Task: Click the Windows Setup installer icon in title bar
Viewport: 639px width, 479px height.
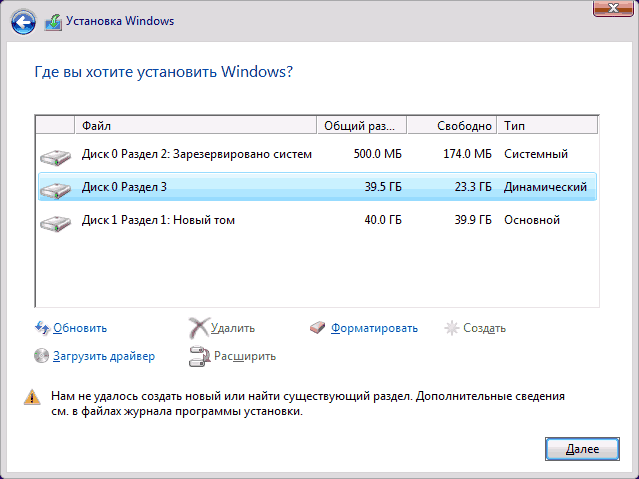Action: [53, 22]
